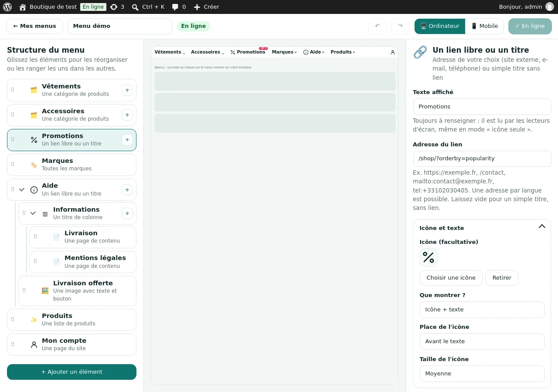Undo the last change
Screen dimensions: 558x392
click(x=378, y=26)
